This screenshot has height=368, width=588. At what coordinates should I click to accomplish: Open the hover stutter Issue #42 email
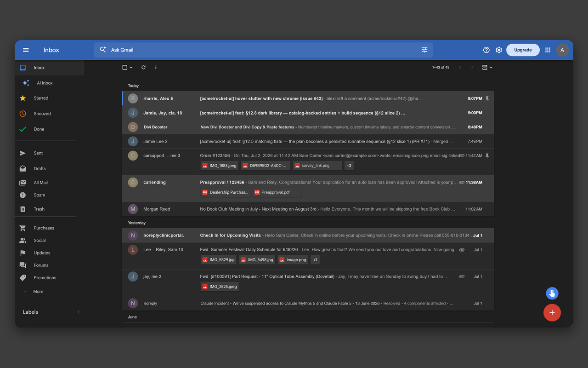(308, 98)
